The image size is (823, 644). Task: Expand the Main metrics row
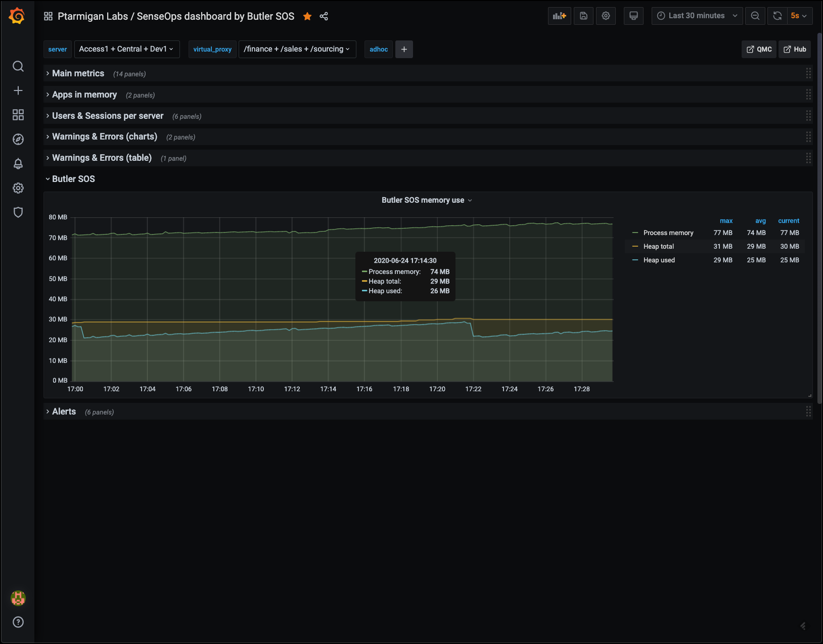tap(78, 73)
